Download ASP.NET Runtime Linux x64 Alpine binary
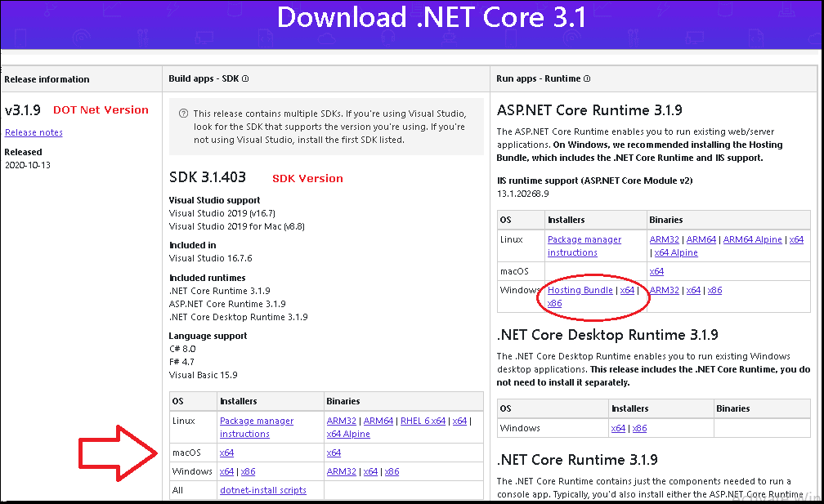Image resolution: width=824 pixels, height=504 pixels. pyautogui.click(x=676, y=252)
